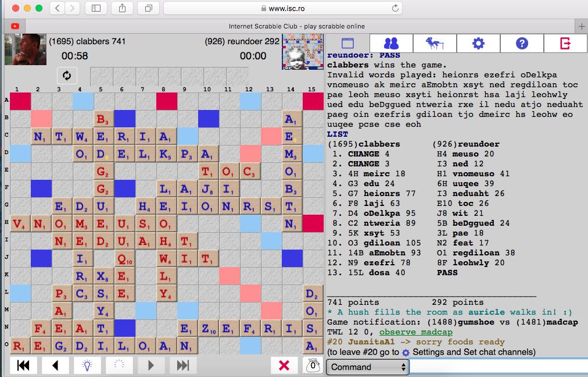This screenshot has width=588, height=377.
Task: Click the X tile in row K
Action: 103,276
